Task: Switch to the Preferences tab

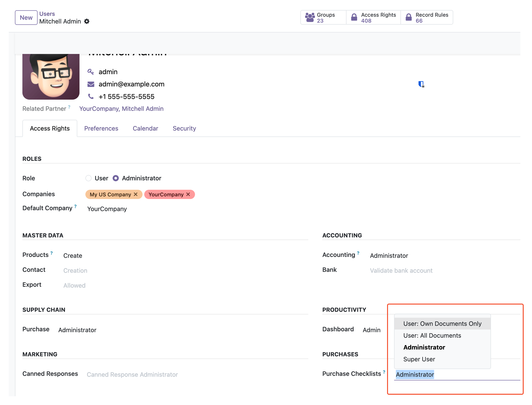Action: [x=101, y=128]
